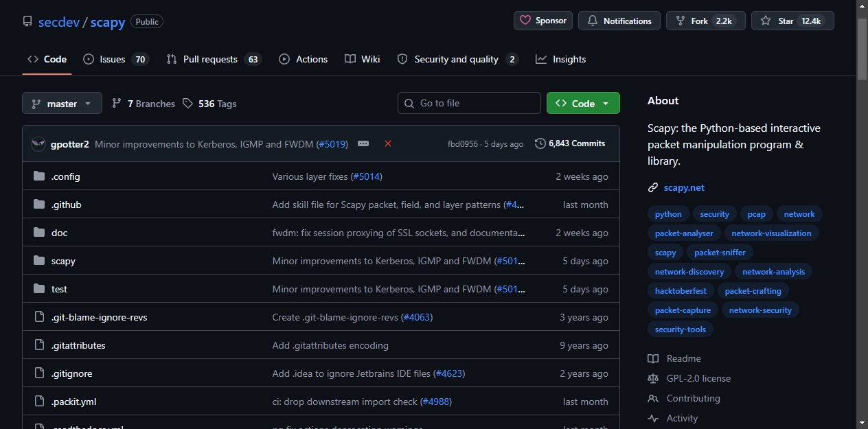
Task: Click the repository book icon beside secdev
Action: click(x=27, y=22)
